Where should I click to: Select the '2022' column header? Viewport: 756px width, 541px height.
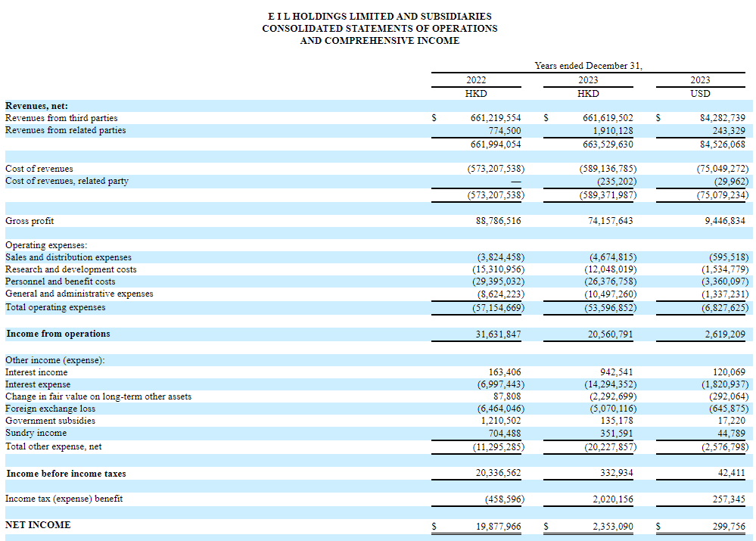click(x=476, y=80)
